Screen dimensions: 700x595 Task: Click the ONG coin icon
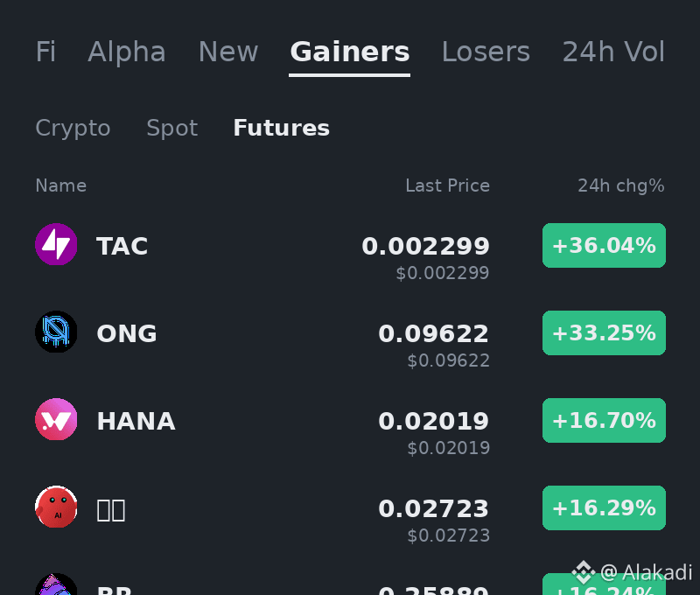pyautogui.click(x=56, y=332)
